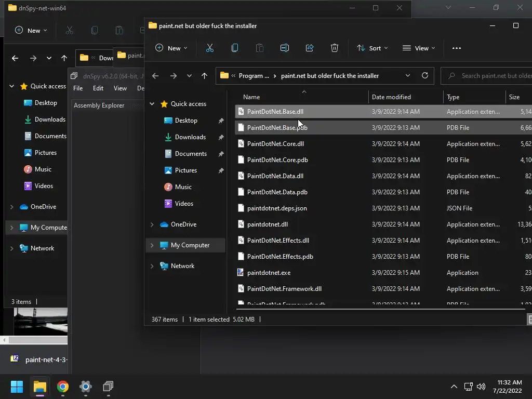This screenshot has height=399, width=532.
Task: Select paintdotnet.dll file
Action: 383,224
